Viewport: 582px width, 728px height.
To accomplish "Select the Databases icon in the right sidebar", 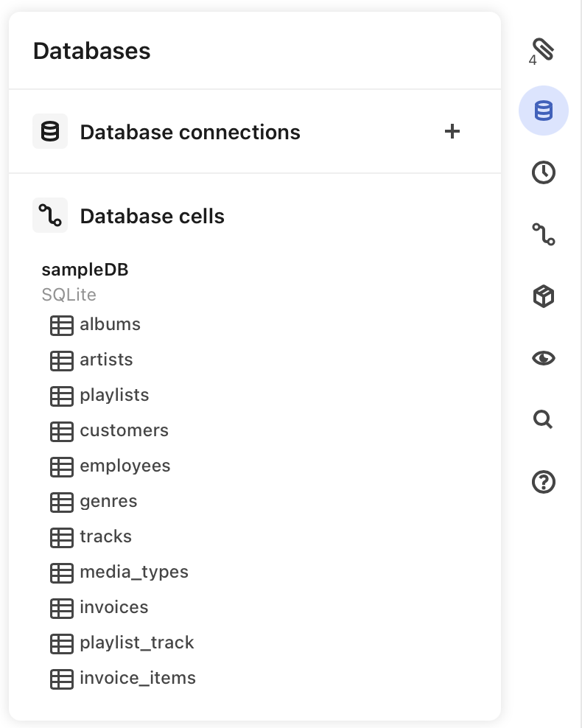I will pos(543,110).
